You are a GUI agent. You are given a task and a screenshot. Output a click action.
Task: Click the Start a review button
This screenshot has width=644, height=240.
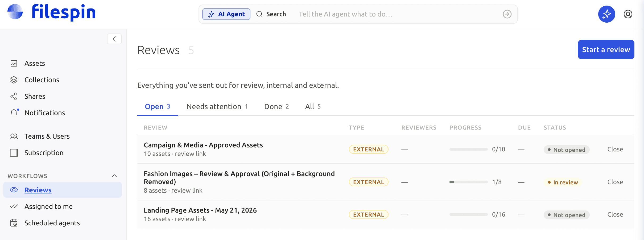606,49
